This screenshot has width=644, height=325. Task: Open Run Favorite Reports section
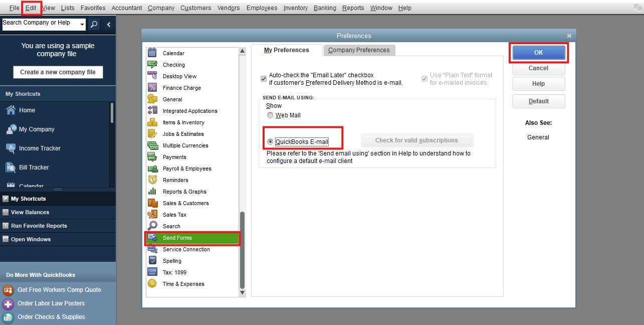pyautogui.click(x=58, y=226)
